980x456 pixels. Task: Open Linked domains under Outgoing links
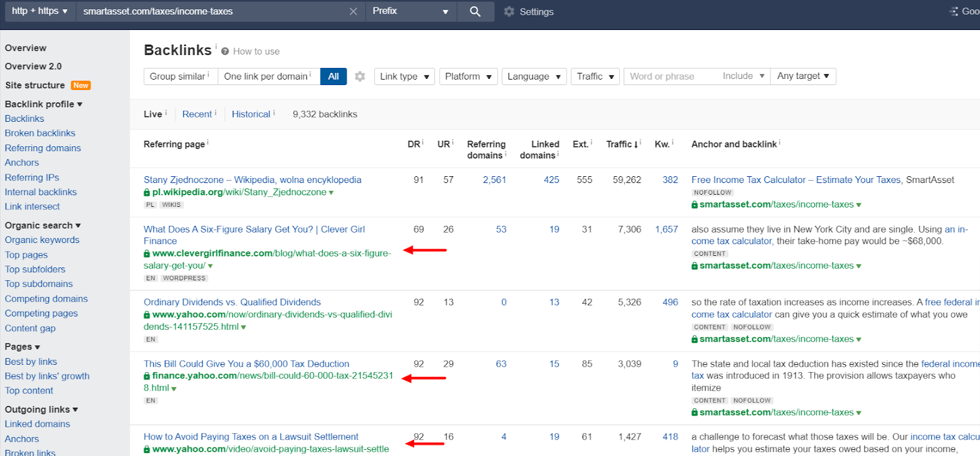pyautogui.click(x=37, y=424)
